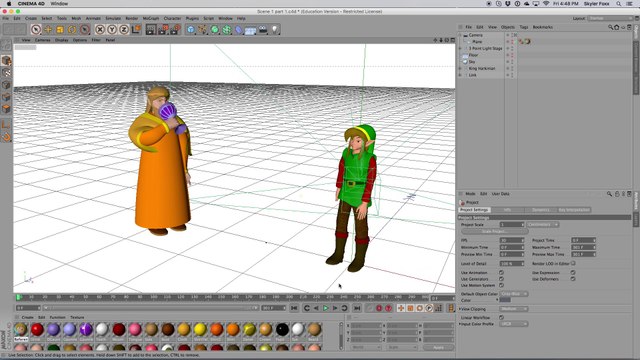Expand the King Harkinian hierarchy

coord(460,69)
